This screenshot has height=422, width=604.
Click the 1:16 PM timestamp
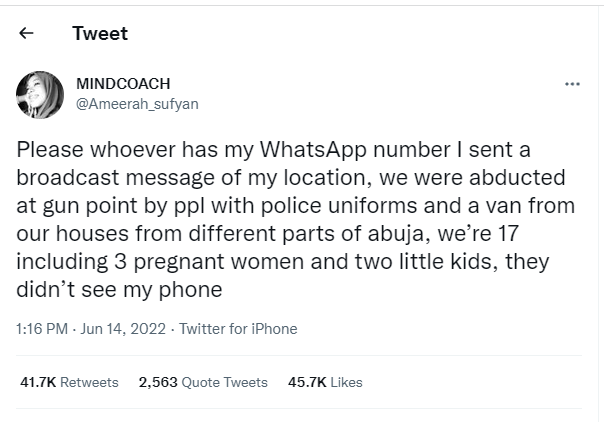click(x=43, y=328)
